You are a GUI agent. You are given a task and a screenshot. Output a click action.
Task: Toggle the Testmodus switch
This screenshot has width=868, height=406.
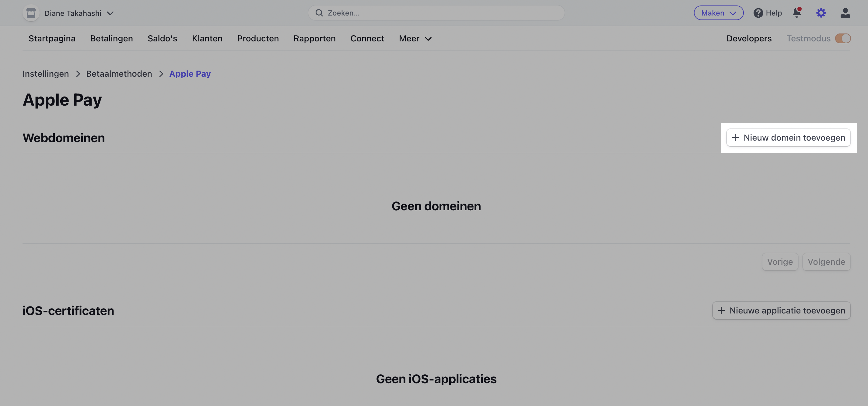[x=843, y=38]
